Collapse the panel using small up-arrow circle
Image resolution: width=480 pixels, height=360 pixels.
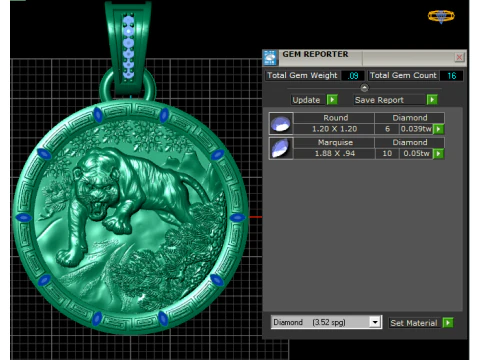(364, 88)
